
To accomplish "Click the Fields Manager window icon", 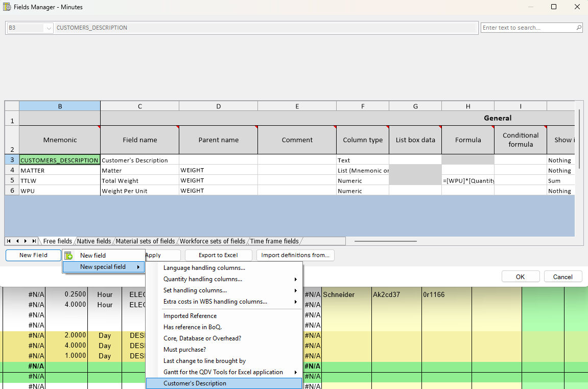I will (7, 7).
